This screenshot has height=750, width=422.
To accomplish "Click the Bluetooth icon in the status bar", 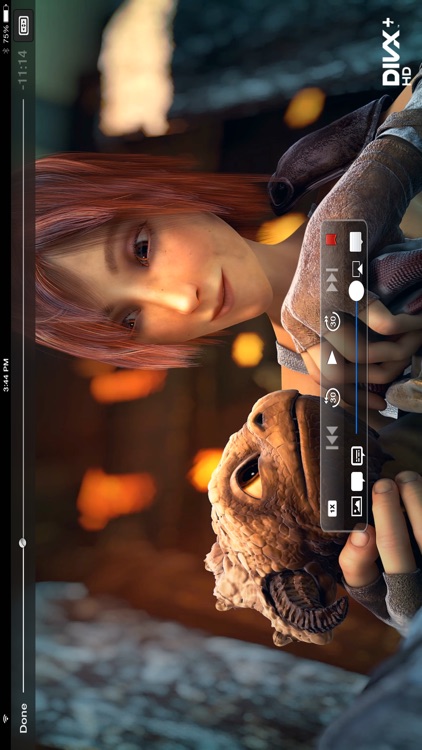I will [x=6, y=49].
